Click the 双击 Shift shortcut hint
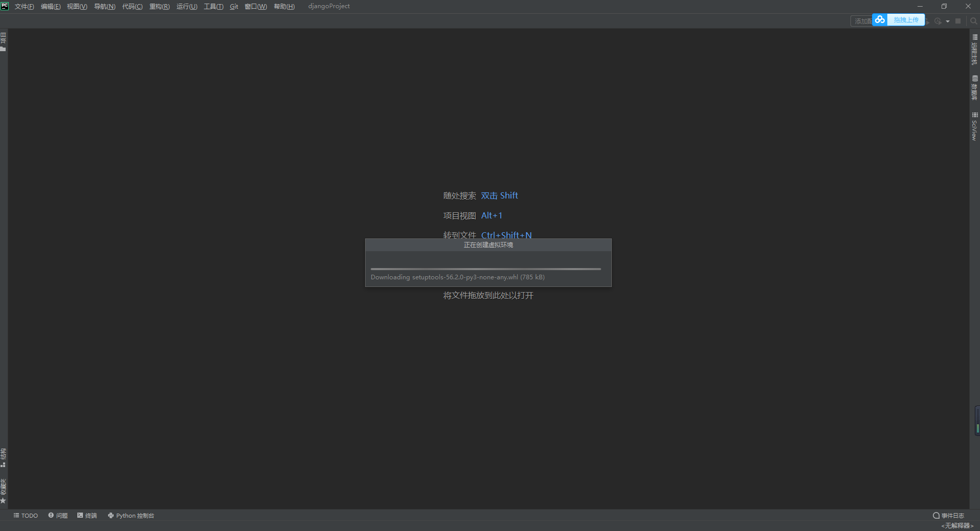980x531 pixels. [499, 195]
